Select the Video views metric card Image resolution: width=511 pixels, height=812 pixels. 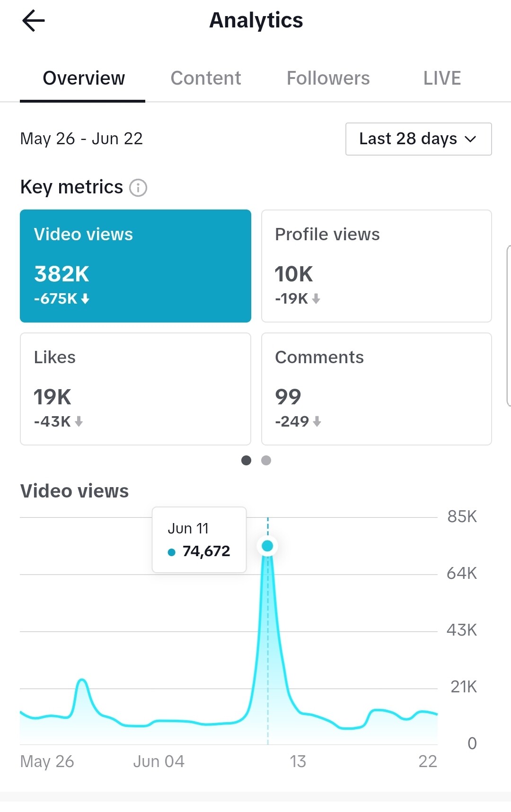[x=135, y=266]
